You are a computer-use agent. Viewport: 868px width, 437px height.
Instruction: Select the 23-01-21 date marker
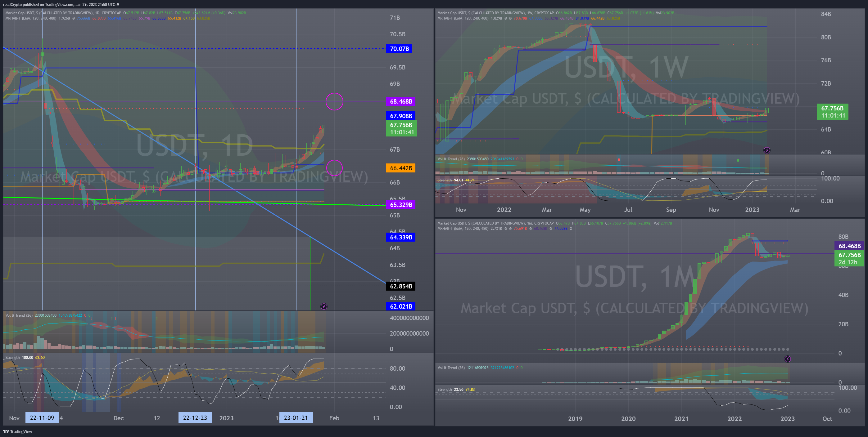click(x=296, y=418)
